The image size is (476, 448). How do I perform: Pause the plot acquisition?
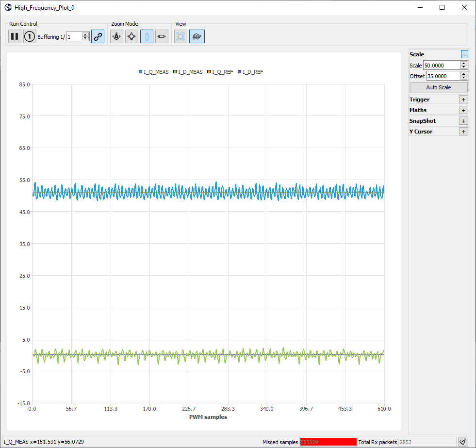[15, 36]
